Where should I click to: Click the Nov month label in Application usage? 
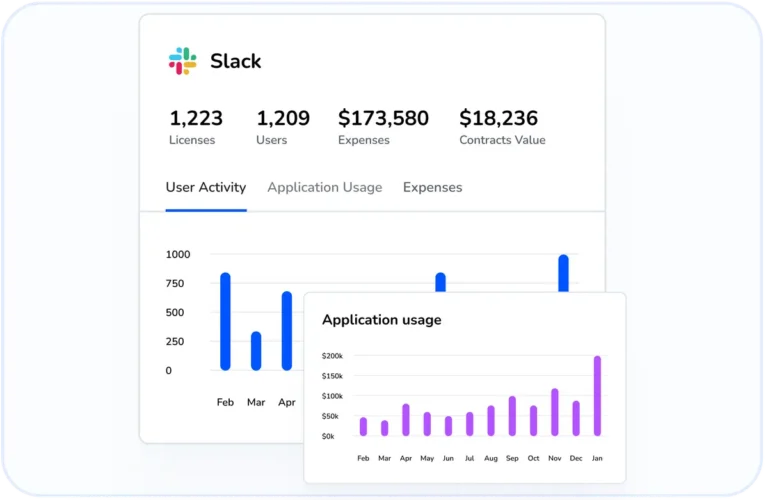coord(554,458)
